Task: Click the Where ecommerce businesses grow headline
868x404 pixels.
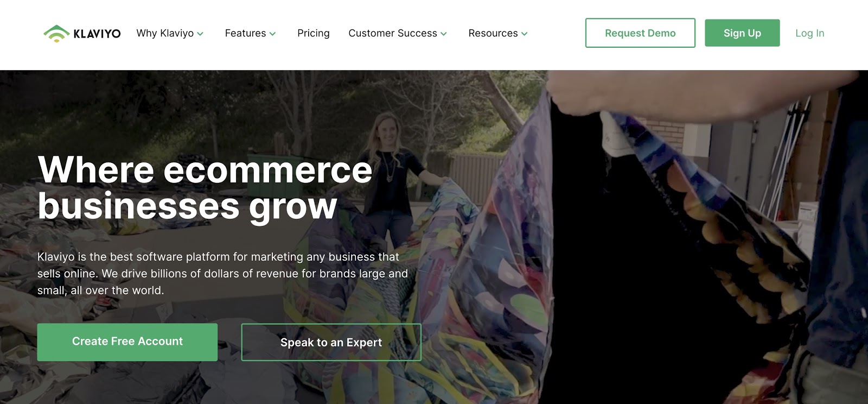Action: point(205,188)
